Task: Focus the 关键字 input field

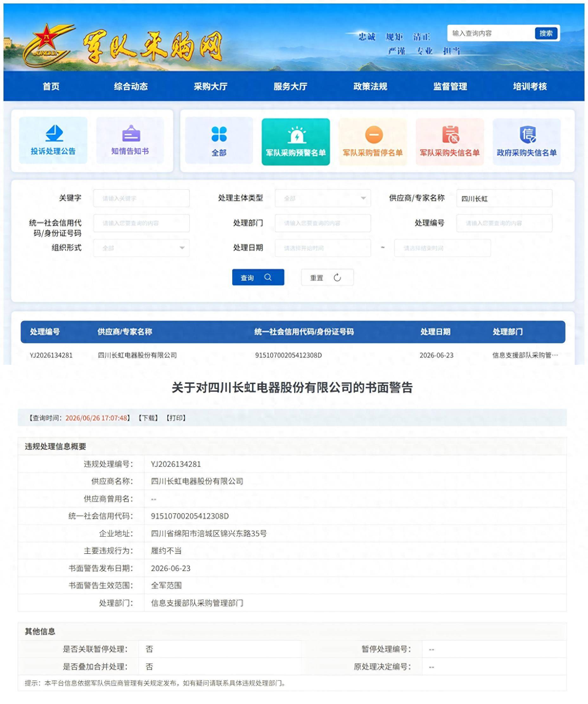Action: pyautogui.click(x=141, y=199)
